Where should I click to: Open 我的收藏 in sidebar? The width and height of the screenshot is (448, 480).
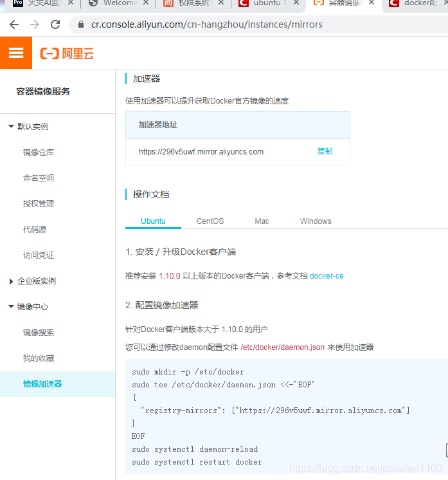[x=39, y=358]
